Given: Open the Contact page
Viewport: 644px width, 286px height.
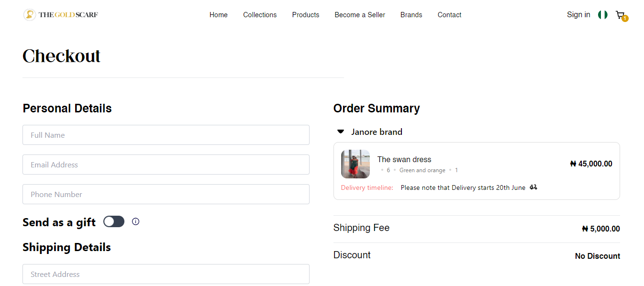Looking at the screenshot, I should point(449,15).
